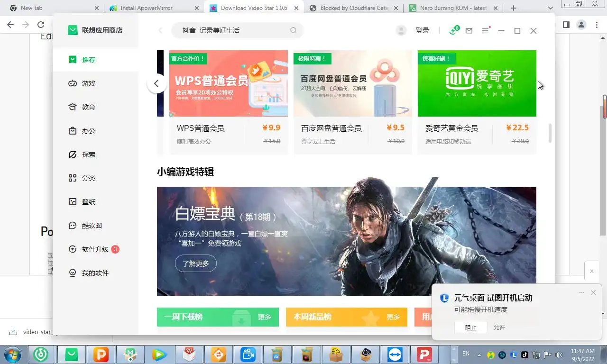Switch to the New Tab browser tab
The height and width of the screenshot is (364, 607).
tap(55, 8)
